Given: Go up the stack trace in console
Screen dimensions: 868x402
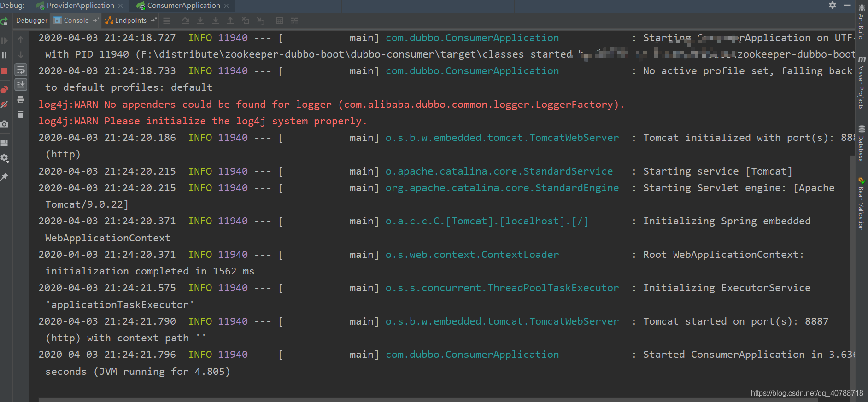Looking at the screenshot, I should coord(21,40).
